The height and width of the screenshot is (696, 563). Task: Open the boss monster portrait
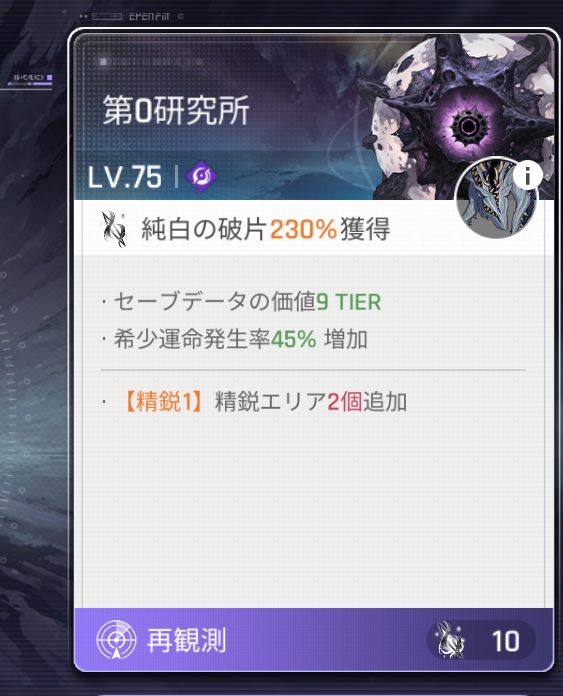click(x=496, y=198)
